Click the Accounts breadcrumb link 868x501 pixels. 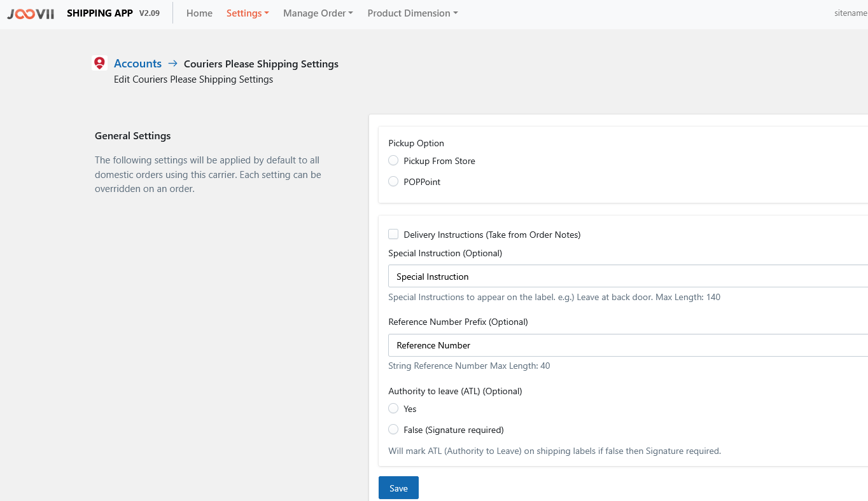(x=137, y=64)
